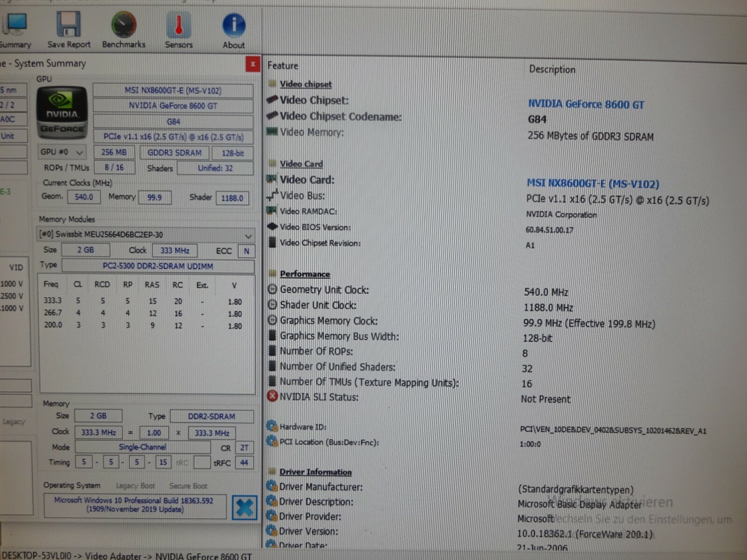This screenshot has width=747, height=560.
Task: Click the G84 codename field in System Summary
Action: coord(173,121)
